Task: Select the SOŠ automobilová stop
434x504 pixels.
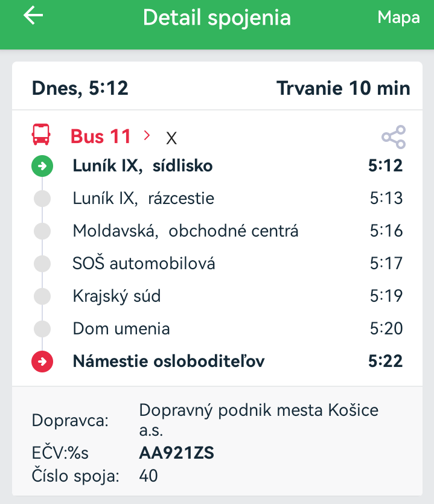Action: point(144,264)
